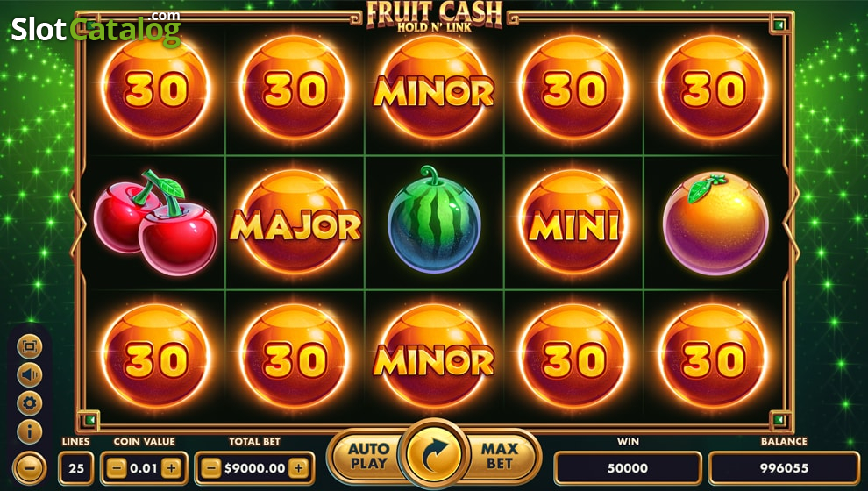Open the game info icon
The width and height of the screenshot is (868, 491).
29,431
